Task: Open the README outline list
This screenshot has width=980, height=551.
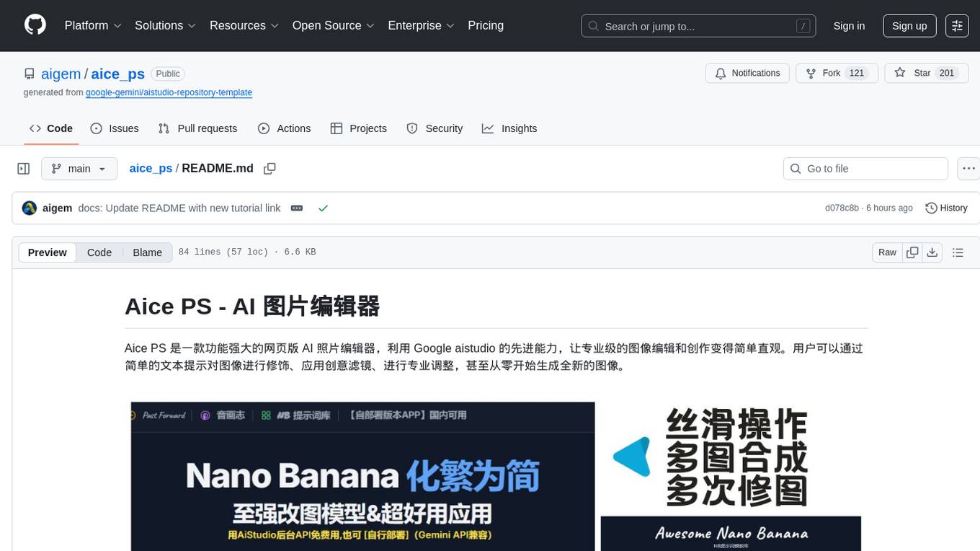Action: click(x=958, y=252)
